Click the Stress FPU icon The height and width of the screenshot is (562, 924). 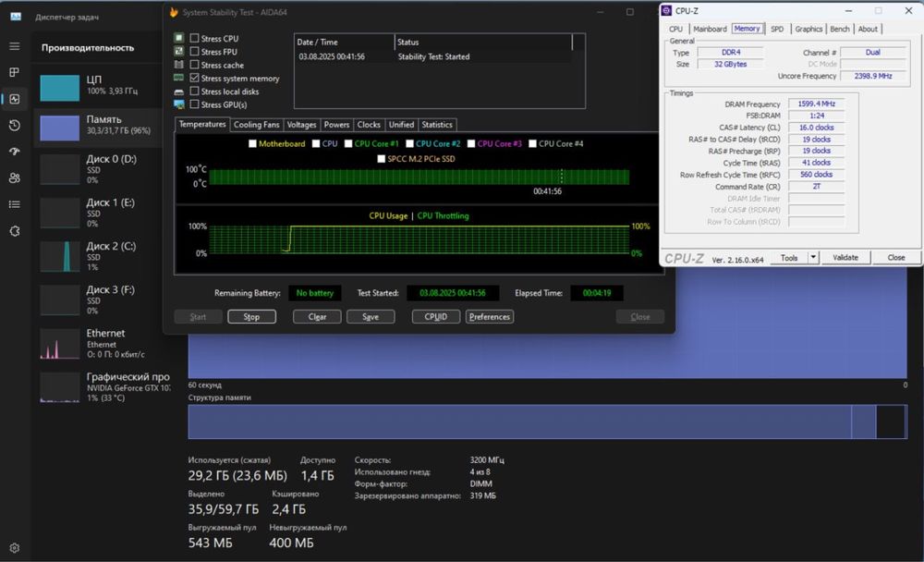pyautogui.click(x=179, y=52)
